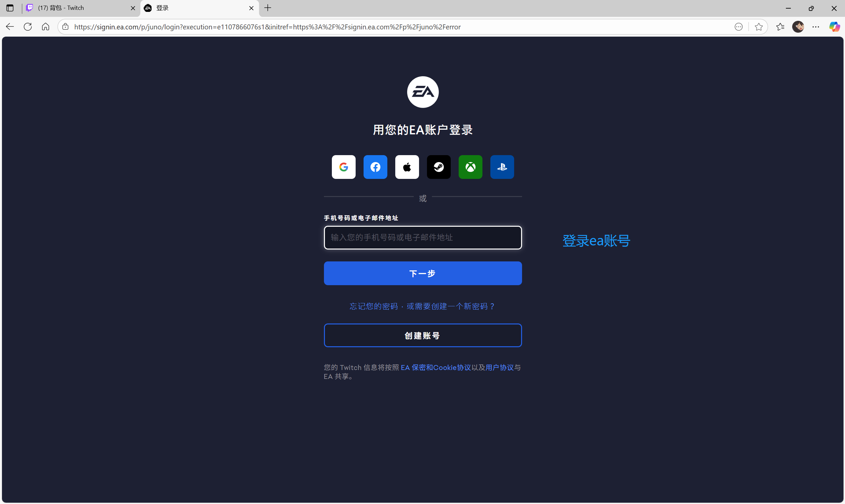This screenshot has height=504, width=845.
Task: Minimize the browser window
Action: [788, 8]
